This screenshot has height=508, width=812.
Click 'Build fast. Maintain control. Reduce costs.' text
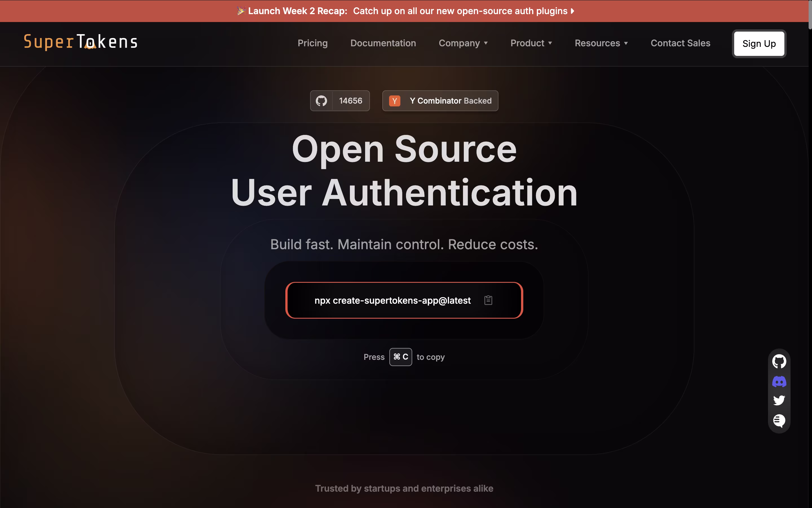[404, 244]
